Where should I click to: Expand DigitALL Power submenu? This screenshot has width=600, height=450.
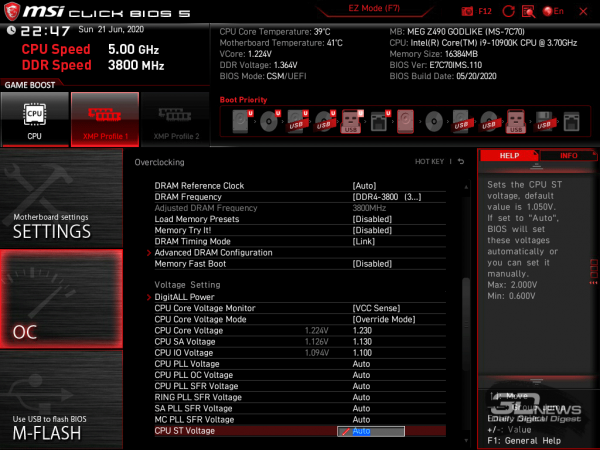[x=184, y=297]
